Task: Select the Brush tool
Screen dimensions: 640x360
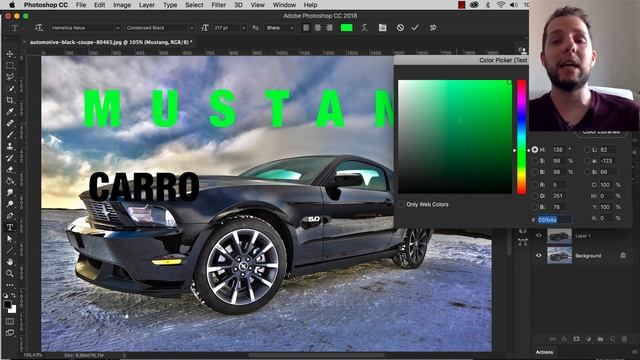Action: (10, 135)
